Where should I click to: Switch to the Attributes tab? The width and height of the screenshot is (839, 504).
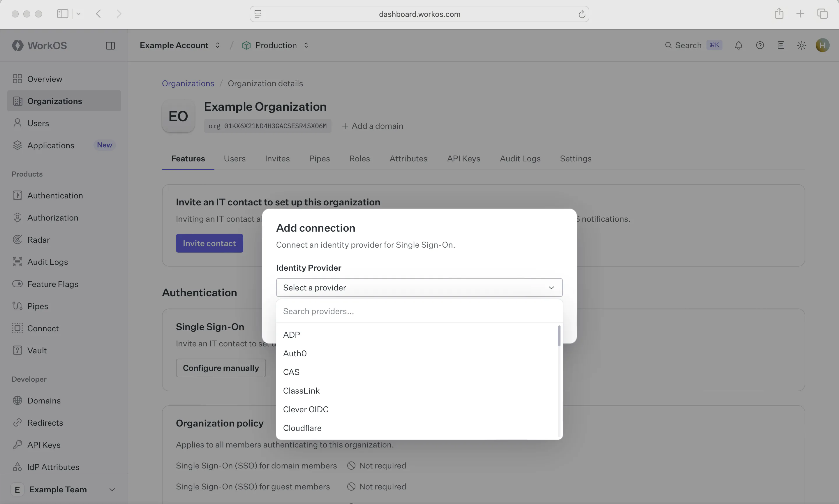pyautogui.click(x=408, y=158)
